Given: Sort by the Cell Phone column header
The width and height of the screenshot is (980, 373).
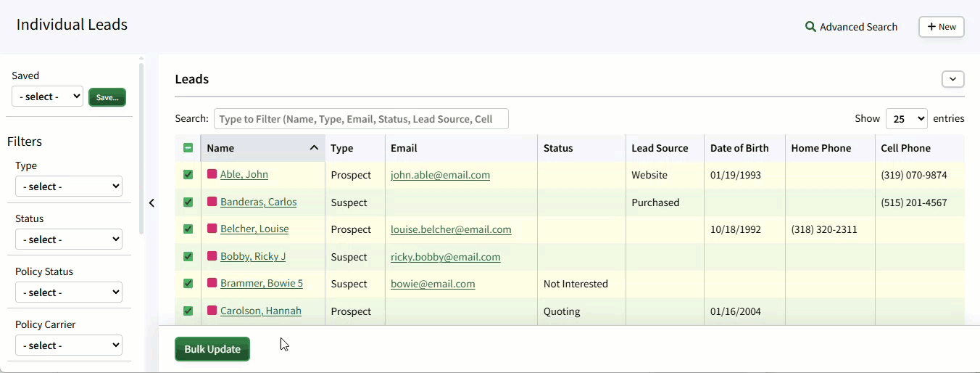Looking at the screenshot, I should (x=920, y=148).
